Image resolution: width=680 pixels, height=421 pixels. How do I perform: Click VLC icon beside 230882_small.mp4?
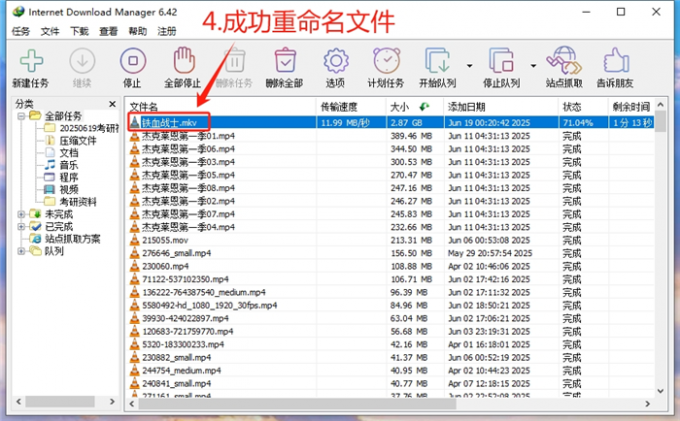point(134,357)
